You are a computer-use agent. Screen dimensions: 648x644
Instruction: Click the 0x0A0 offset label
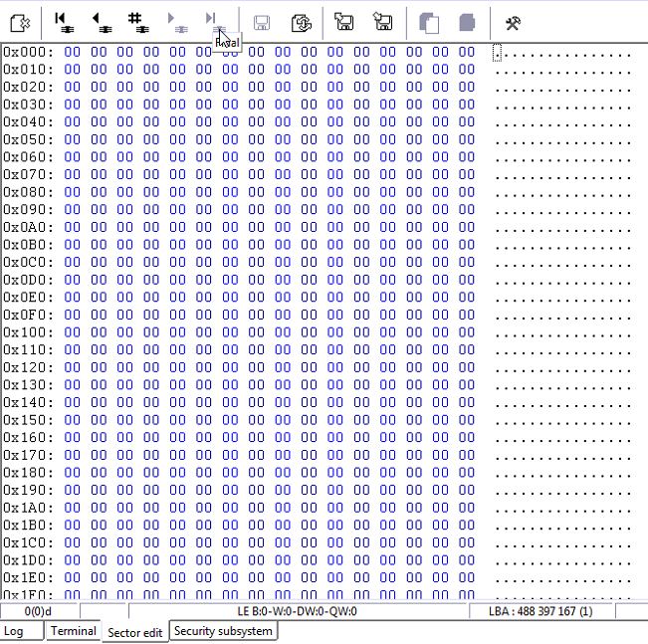28,227
